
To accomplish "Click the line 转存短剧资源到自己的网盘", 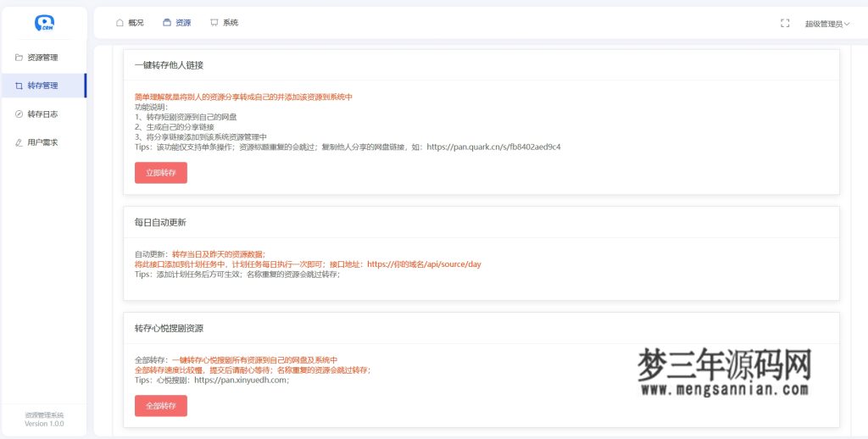I will (x=186, y=117).
